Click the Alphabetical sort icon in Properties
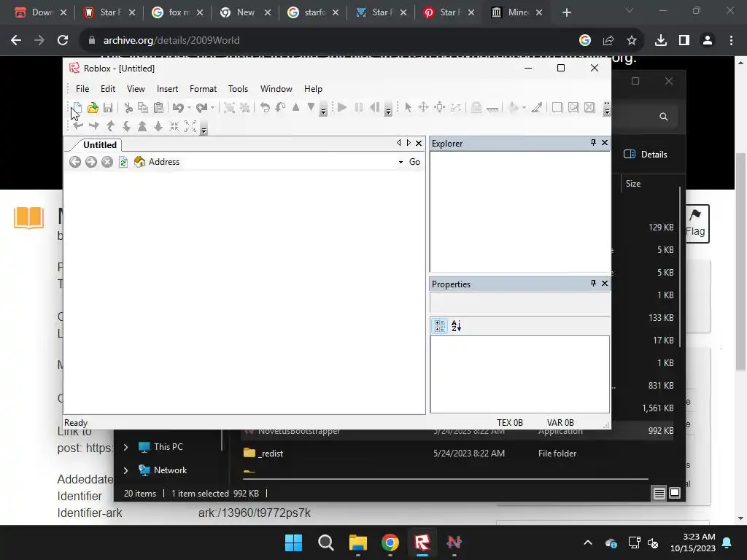The image size is (747, 560). point(457,326)
